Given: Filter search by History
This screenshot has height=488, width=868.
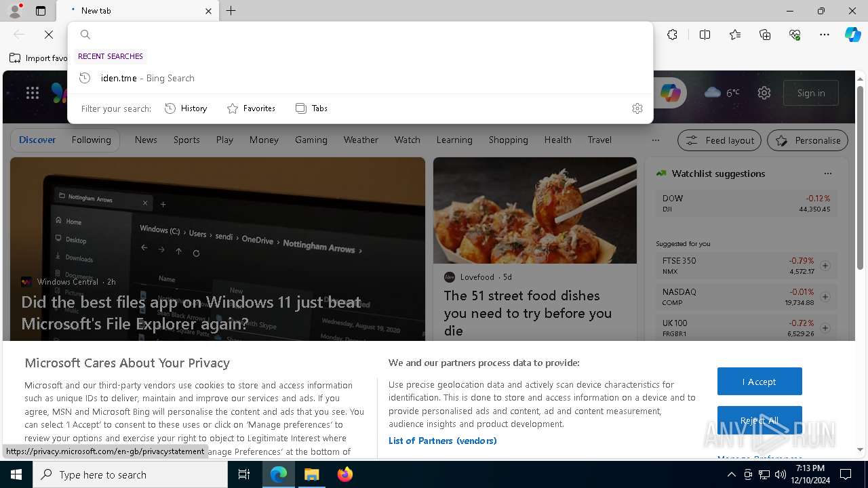Looking at the screenshot, I should click(186, 108).
